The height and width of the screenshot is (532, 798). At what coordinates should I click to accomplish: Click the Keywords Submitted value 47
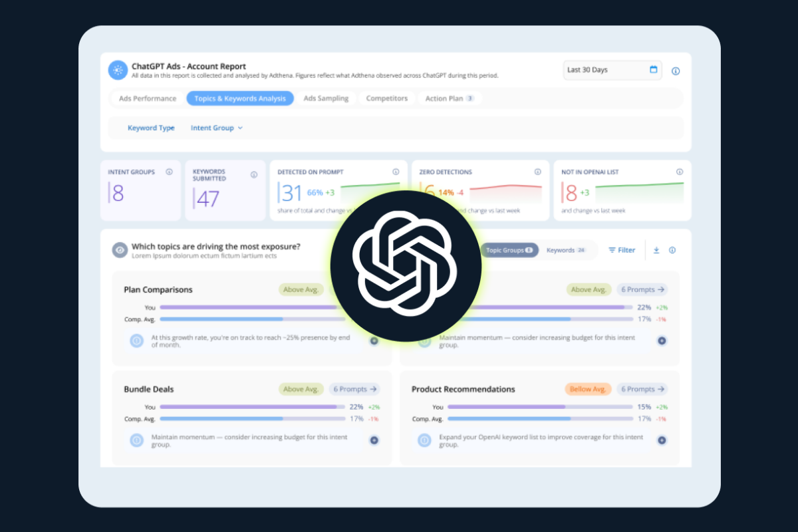pyautogui.click(x=208, y=198)
